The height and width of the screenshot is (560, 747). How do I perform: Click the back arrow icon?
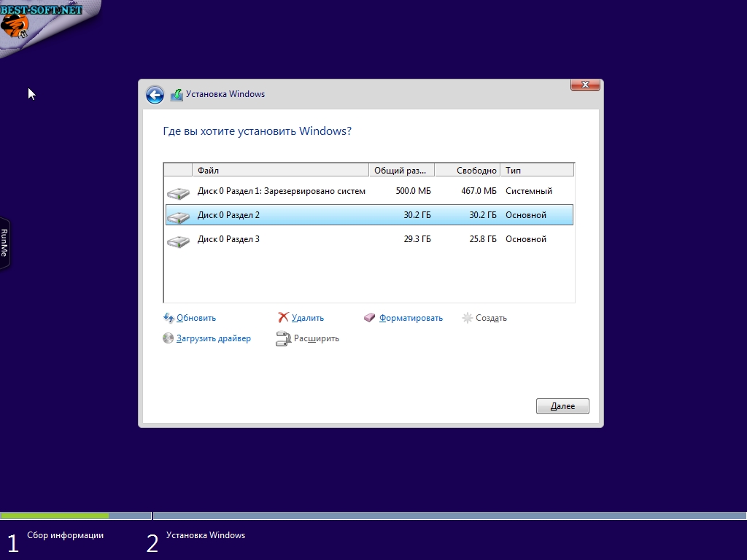pos(155,95)
